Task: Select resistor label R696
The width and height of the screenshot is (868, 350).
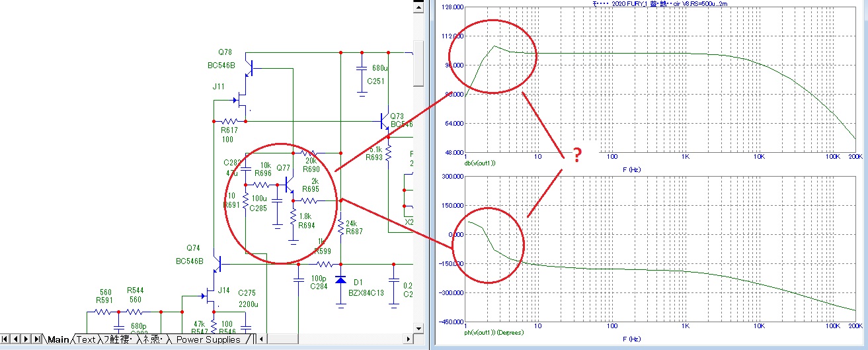Action: point(263,173)
